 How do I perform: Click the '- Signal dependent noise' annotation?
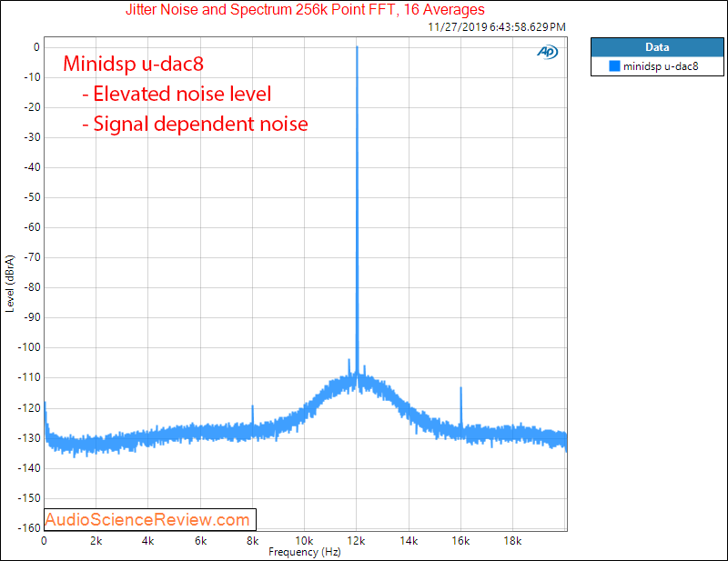click(195, 124)
